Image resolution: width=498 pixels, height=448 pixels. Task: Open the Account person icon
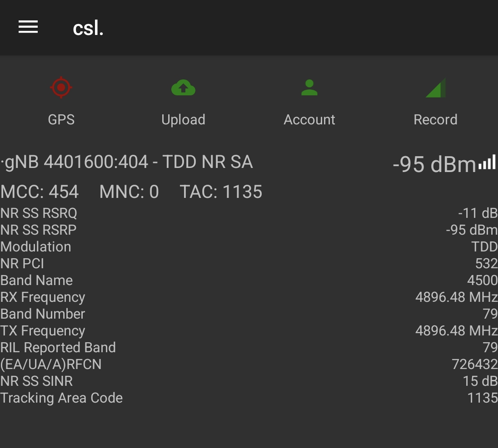[x=309, y=87]
